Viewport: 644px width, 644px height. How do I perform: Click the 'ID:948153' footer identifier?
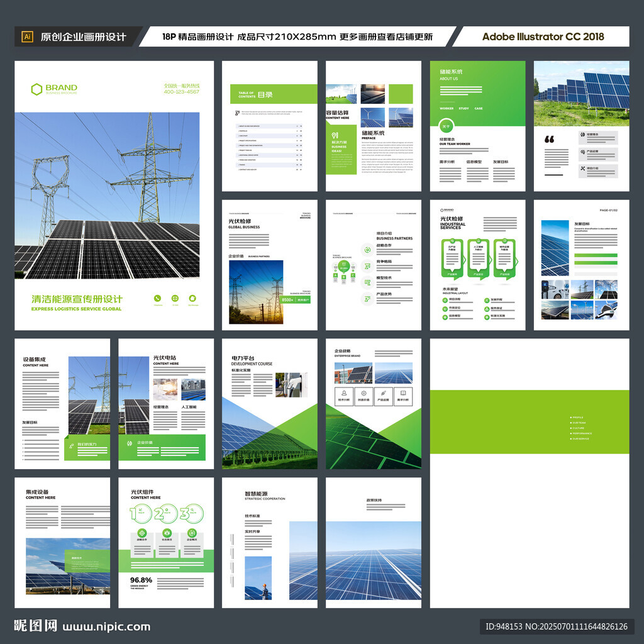(x=504, y=627)
